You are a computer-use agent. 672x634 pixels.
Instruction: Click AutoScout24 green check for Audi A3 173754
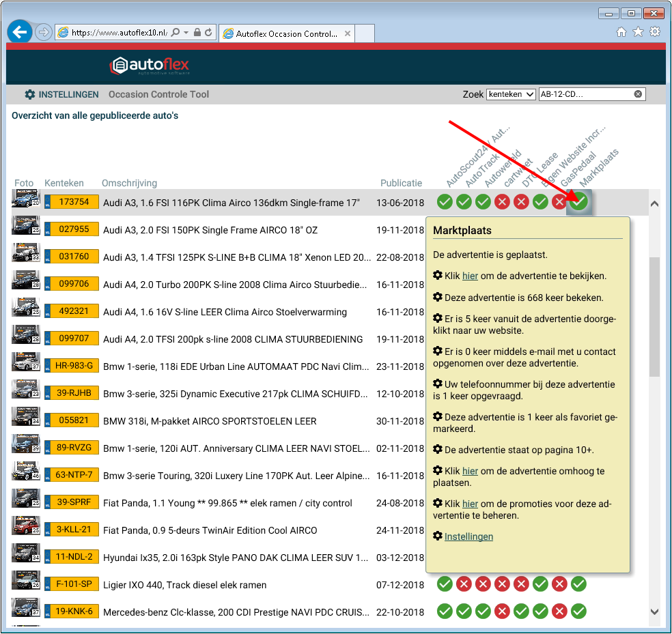pos(445,202)
